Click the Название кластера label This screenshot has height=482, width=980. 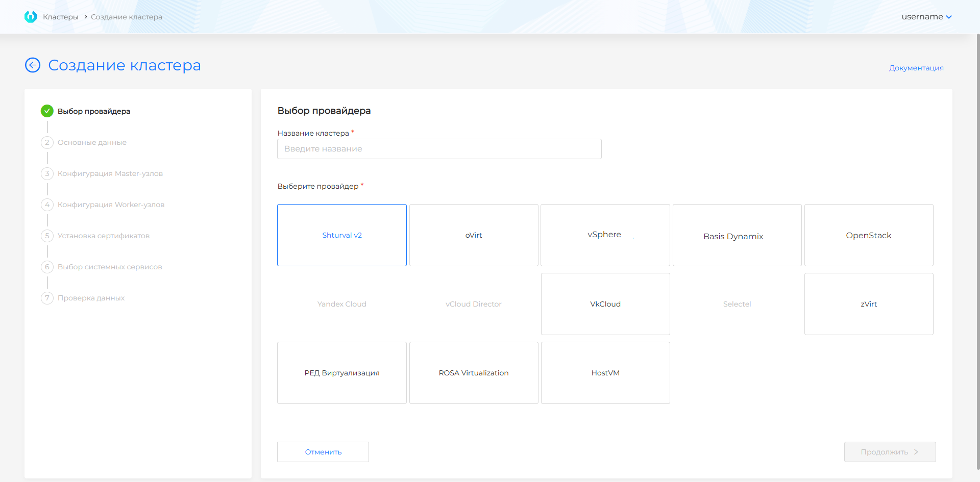click(313, 133)
